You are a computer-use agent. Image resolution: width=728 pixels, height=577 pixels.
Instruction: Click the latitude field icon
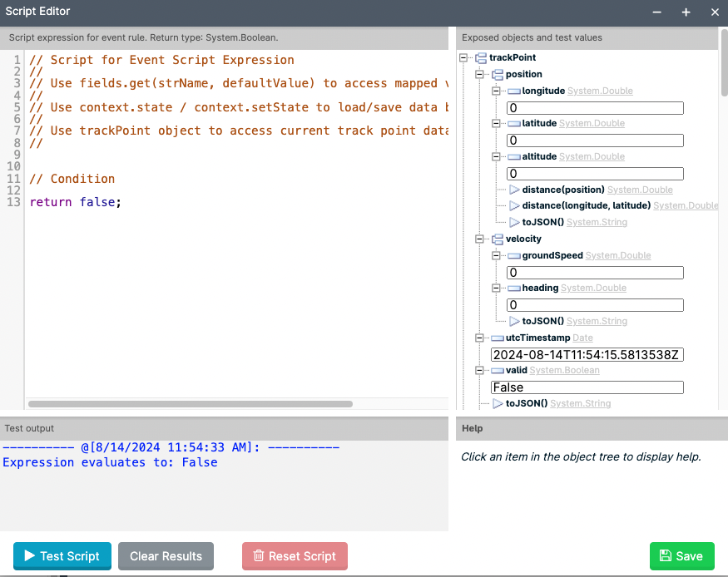[513, 124]
